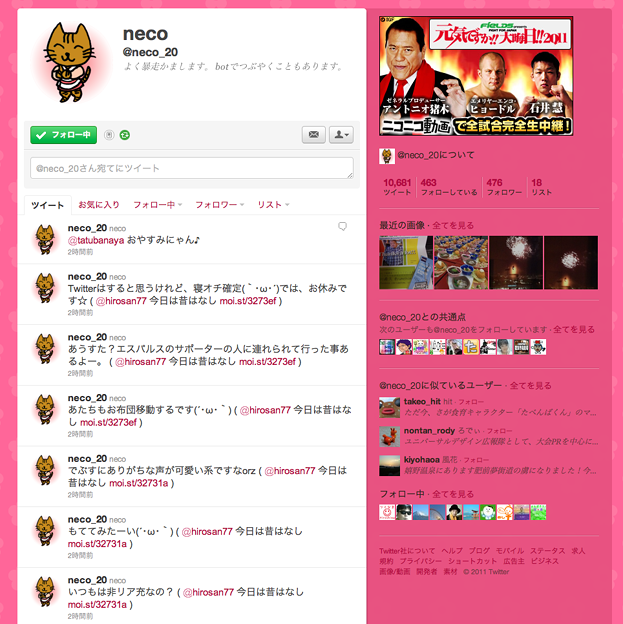Image resolution: width=623 pixels, height=624 pixels.
Task: Click the red smiley stamp avatar in フォロー中 row
Action: click(x=387, y=512)
